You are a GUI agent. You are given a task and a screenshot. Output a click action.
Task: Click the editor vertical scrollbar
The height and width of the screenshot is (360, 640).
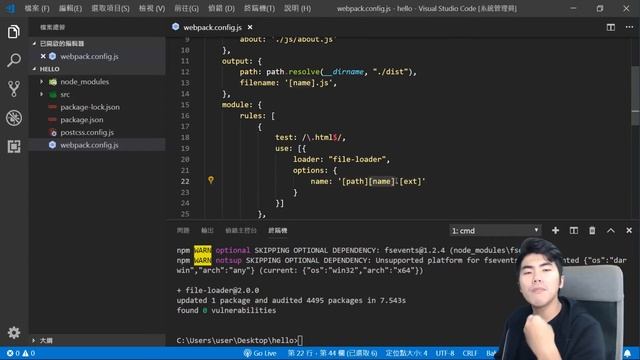pyautogui.click(x=635, y=96)
